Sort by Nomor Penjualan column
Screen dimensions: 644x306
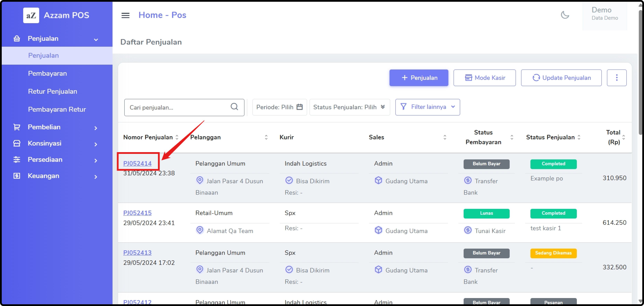pyautogui.click(x=177, y=137)
